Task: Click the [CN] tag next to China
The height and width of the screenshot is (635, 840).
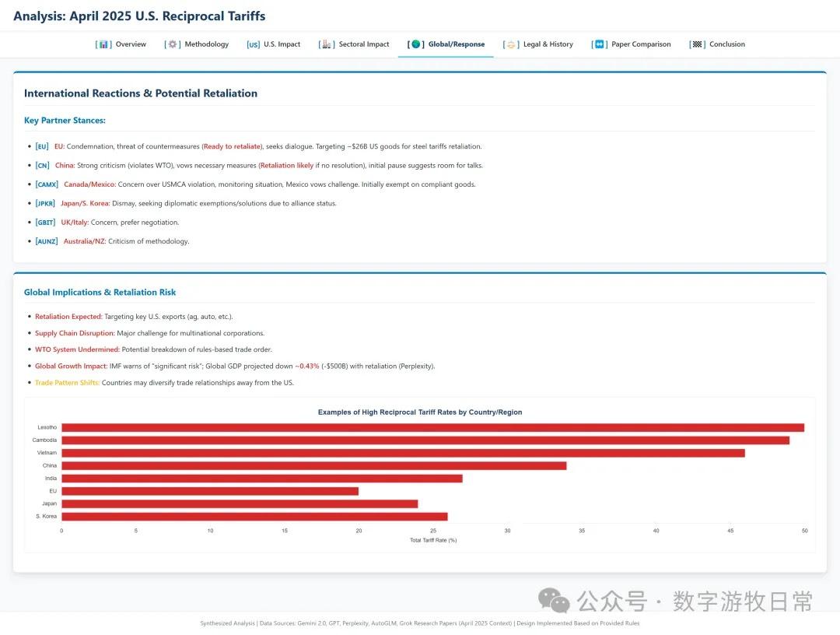Action: (42, 166)
